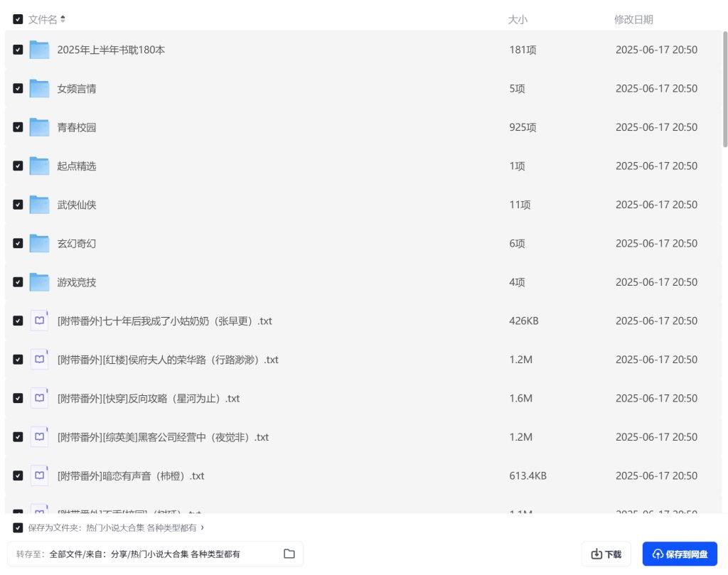The height and width of the screenshot is (575, 728).
Task: Click the 613.4KB size cell
Action: (528, 475)
